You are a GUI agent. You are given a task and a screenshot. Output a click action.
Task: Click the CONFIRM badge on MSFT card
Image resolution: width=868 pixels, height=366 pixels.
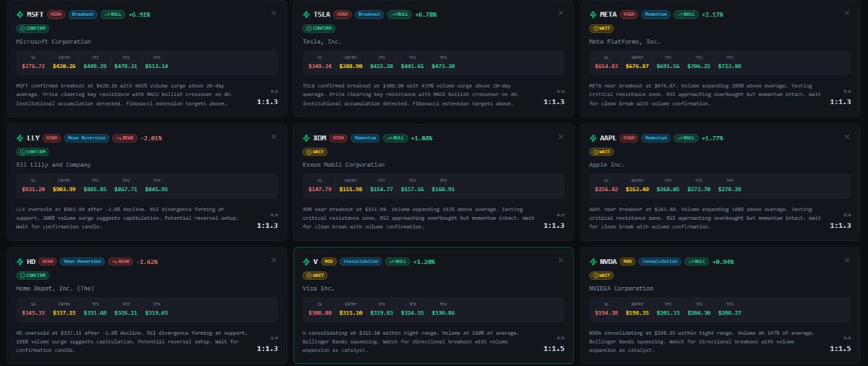click(x=33, y=28)
